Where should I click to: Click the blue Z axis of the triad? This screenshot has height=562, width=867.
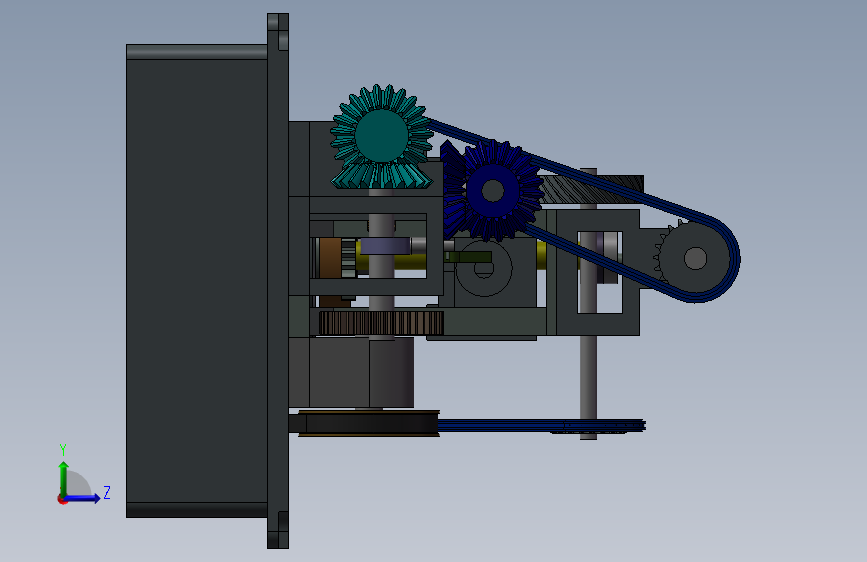83,498
